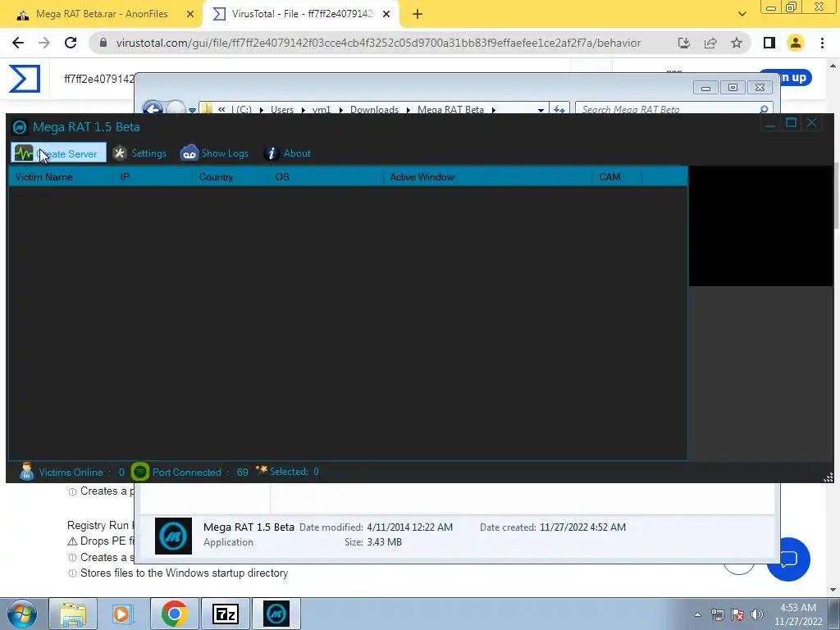Click the Victims Online status text
840x630 pixels.
[75, 472]
